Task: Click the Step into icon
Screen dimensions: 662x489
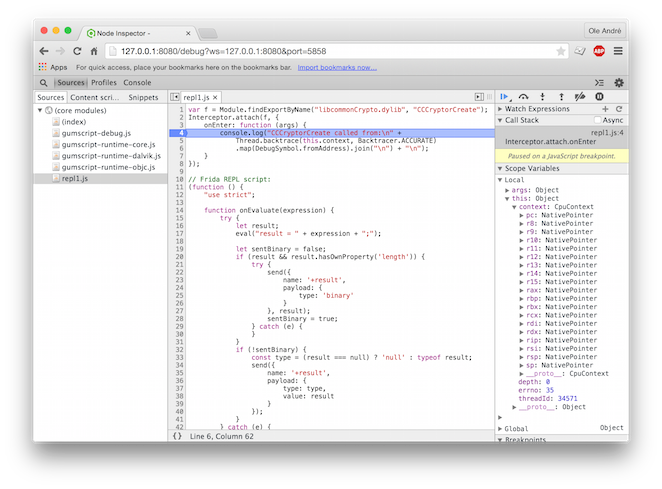Action: point(542,97)
